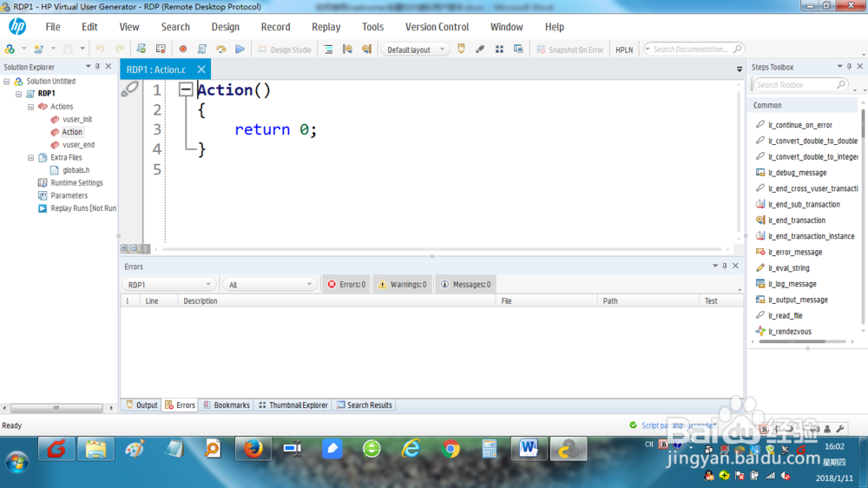Open the RDP1 script filter dropdown
This screenshot has height=488, width=868.
[168, 285]
